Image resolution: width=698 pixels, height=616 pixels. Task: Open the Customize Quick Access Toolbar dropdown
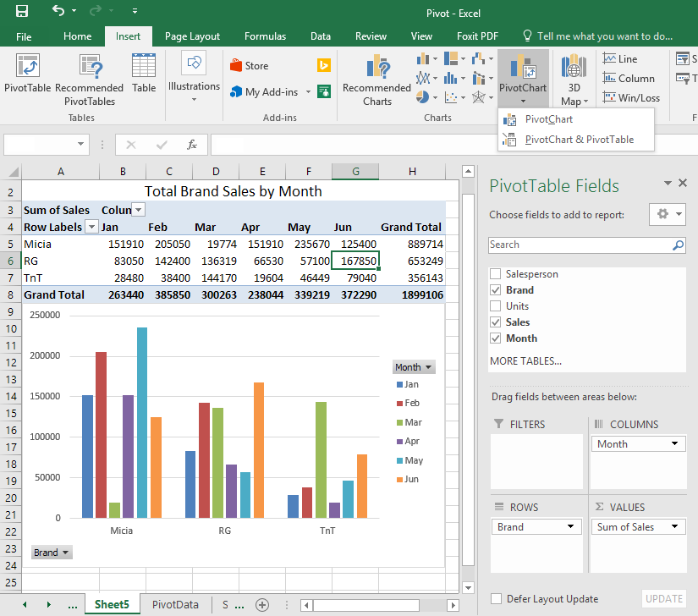tap(135, 11)
